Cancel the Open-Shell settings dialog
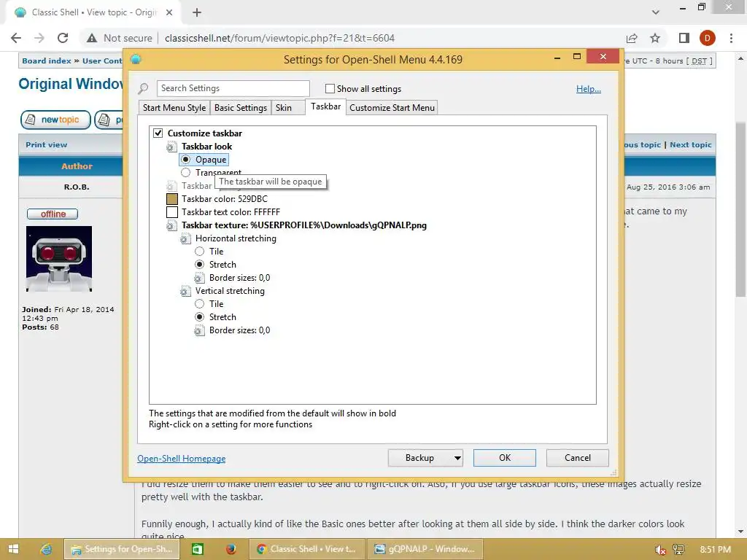The image size is (747, 560). click(x=578, y=458)
